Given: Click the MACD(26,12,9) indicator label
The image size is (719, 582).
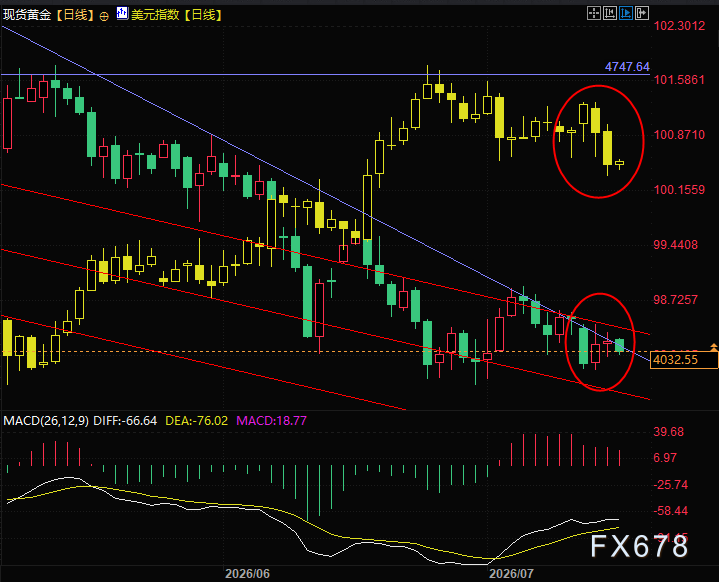Looking at the screenshot, I should 46,421.
